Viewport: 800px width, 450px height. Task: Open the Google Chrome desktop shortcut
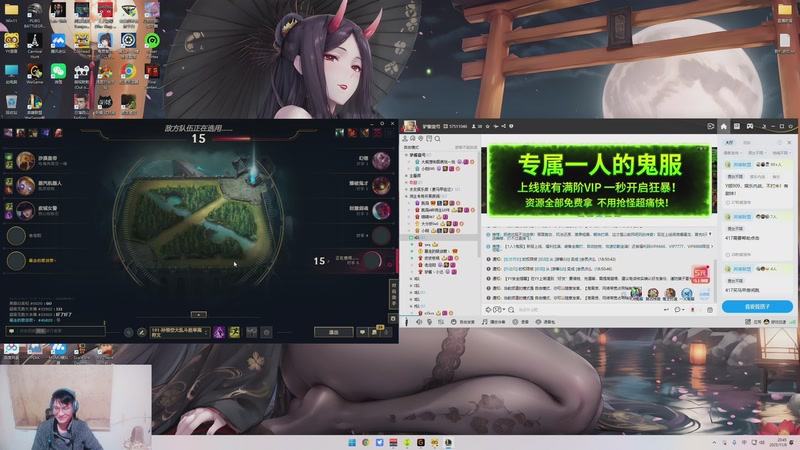pyautogui.click(x=128, y=72)
